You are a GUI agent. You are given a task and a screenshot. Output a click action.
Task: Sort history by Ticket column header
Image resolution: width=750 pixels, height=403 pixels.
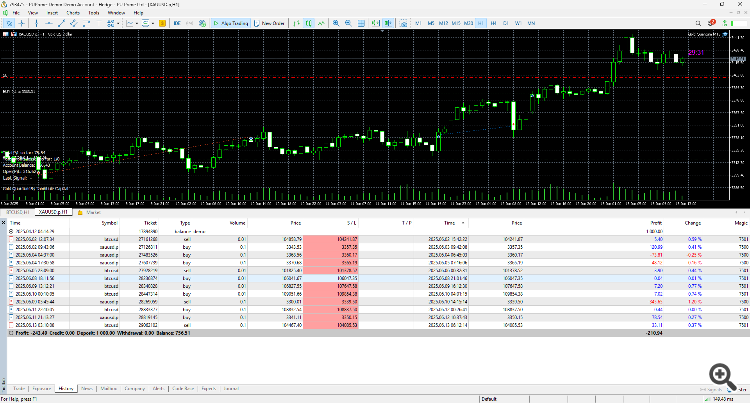[x=151, y=223]
